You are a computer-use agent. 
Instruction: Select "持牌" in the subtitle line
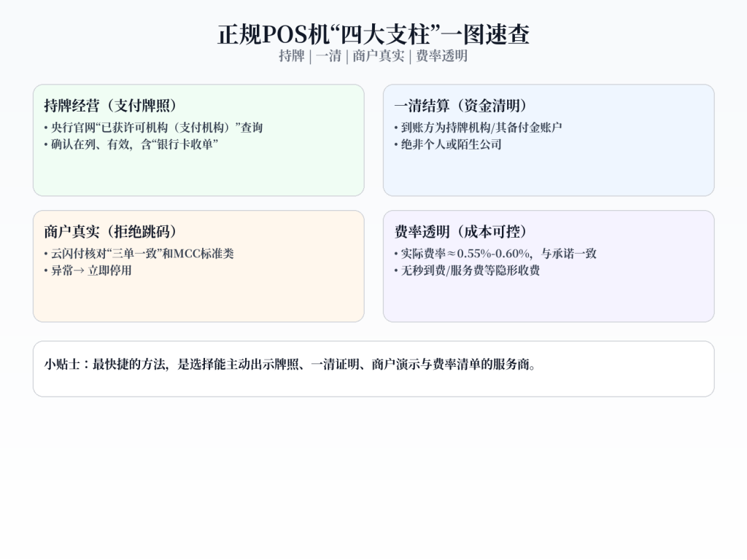coord(291,56)
